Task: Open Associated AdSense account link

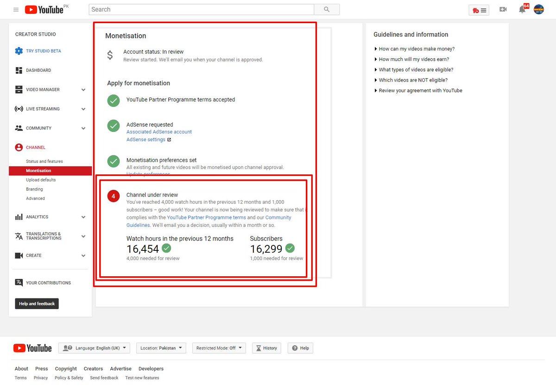Action: point(159,132)
